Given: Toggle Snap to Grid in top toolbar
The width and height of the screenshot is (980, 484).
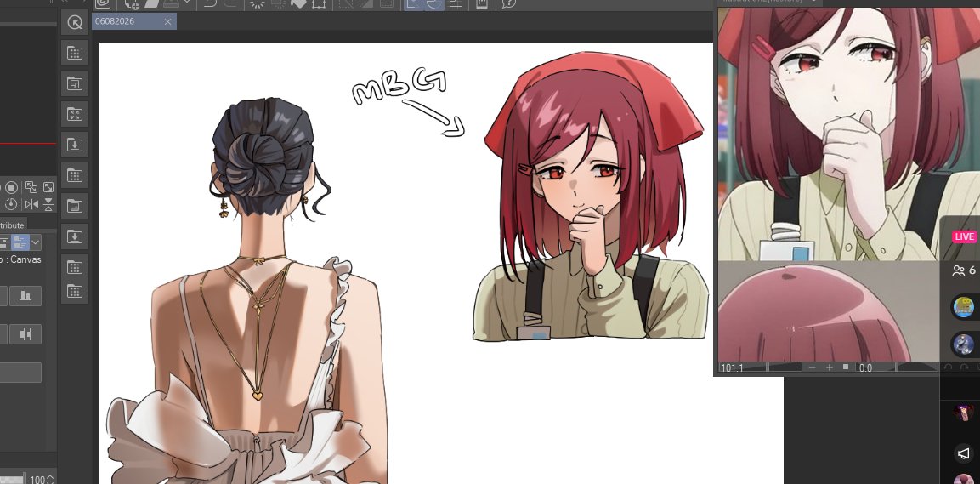Looking at the screenshot, I should [x=456, y=3].
